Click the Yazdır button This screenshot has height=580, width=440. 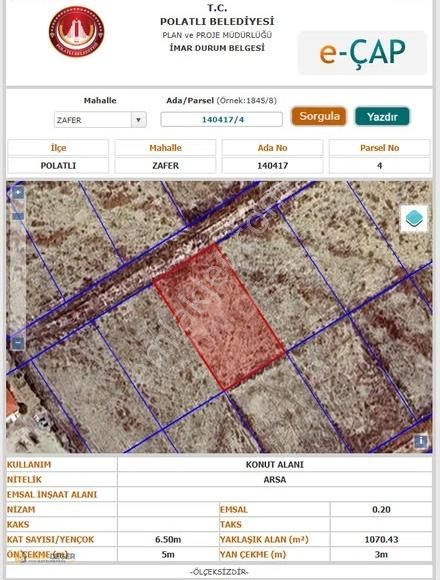[382, 117]
